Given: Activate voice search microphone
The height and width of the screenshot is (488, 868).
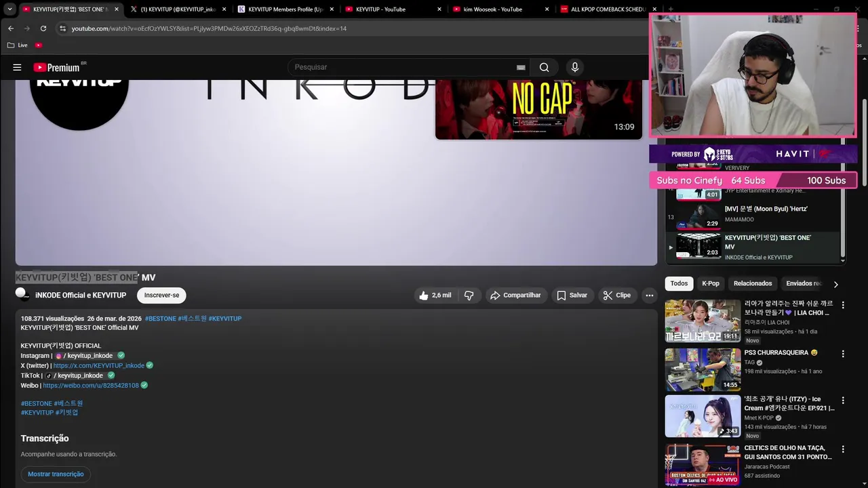Looking at the screenshot, I should click(x=575, y=67).
